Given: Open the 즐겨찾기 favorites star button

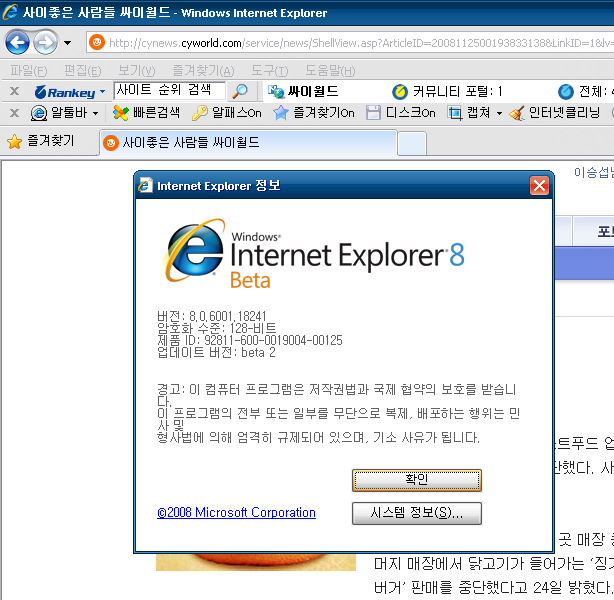Looking at the screenshot, I should pyautogui.click(x=41, y=141).
